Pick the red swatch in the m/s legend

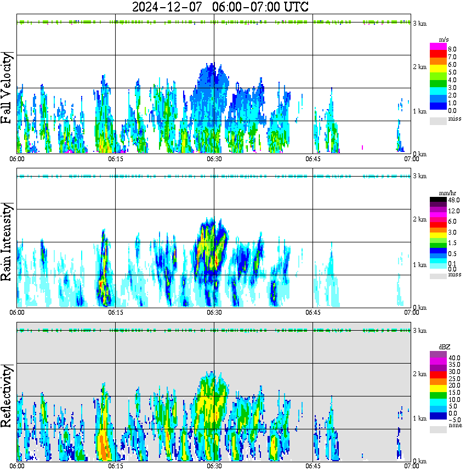coord(438,54)
